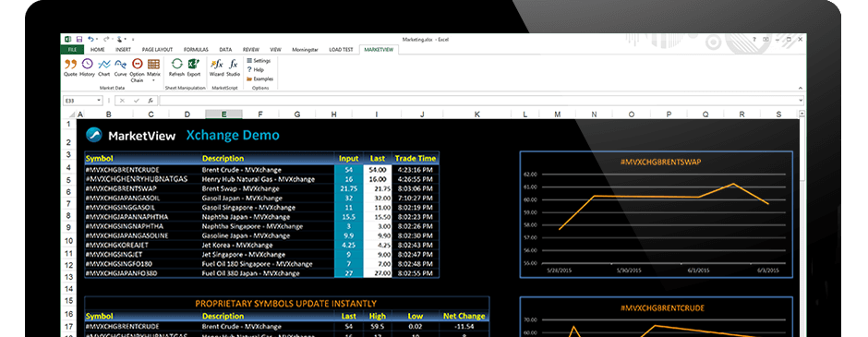Click the Input cell showing 21.75
868x337 pixels.
349,188
